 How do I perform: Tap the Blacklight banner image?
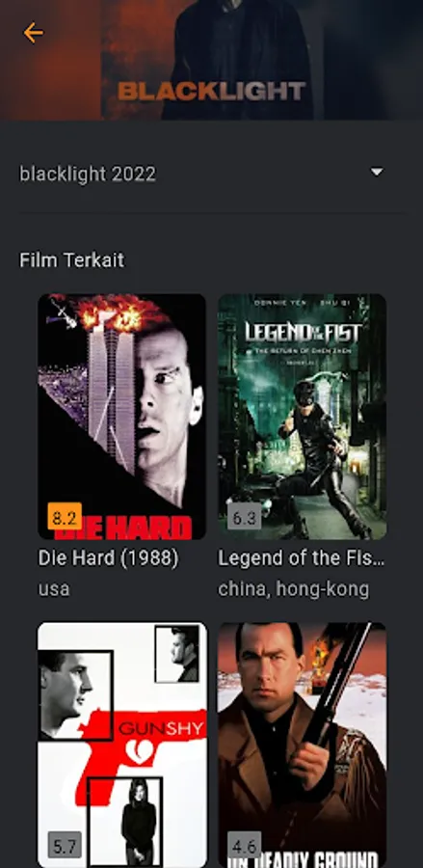(211, 60)
